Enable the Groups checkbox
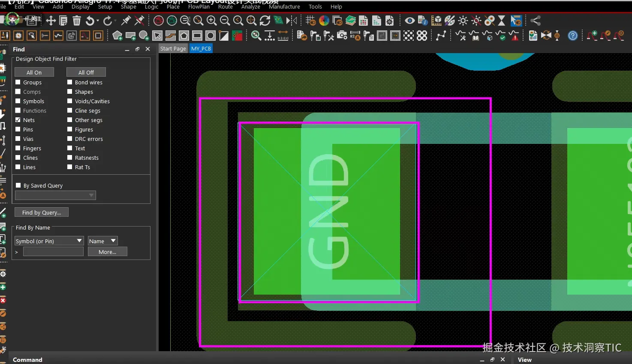Viewport: 632px width, 364px height. (18, 82)
